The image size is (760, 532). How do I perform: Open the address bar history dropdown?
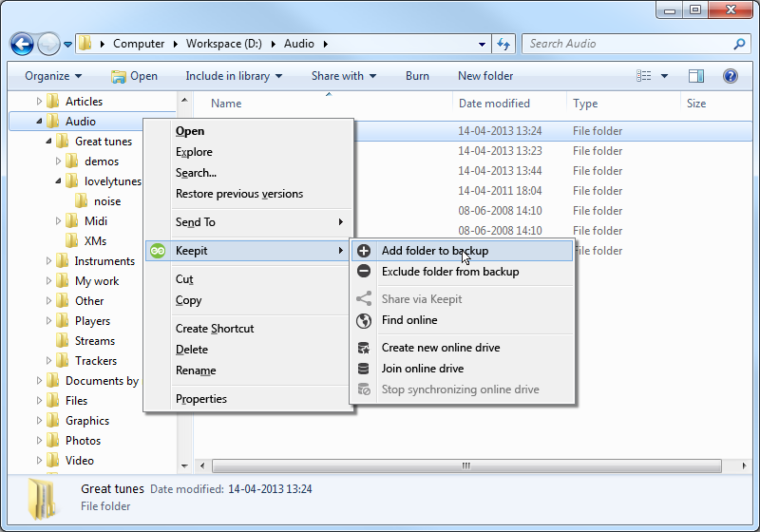pyautogui.click(x=482, y=45)
